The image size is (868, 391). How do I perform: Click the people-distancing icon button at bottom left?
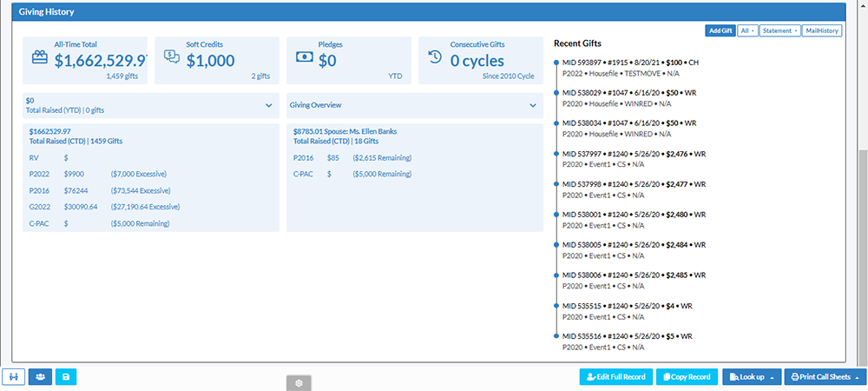click(13, 376)
